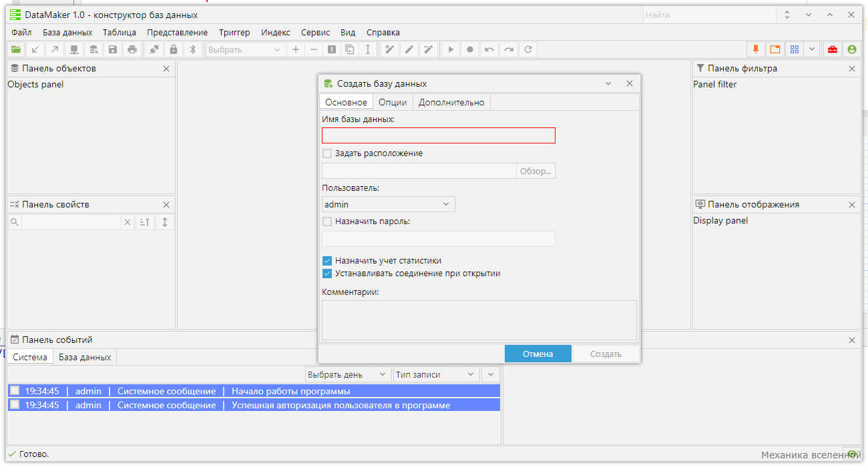The image size is (868, 467).
Task: Click the refresh circular arrow icon
Action: click(528, 49)
